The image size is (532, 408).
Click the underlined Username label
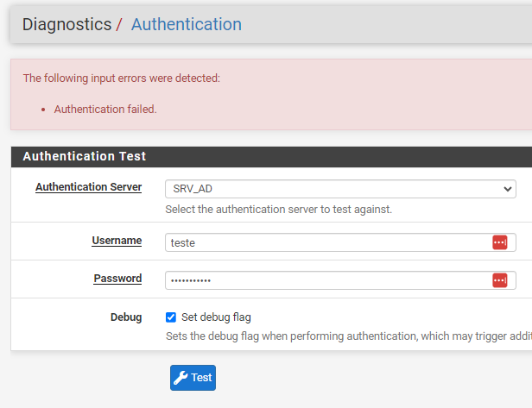click(117, 241)
